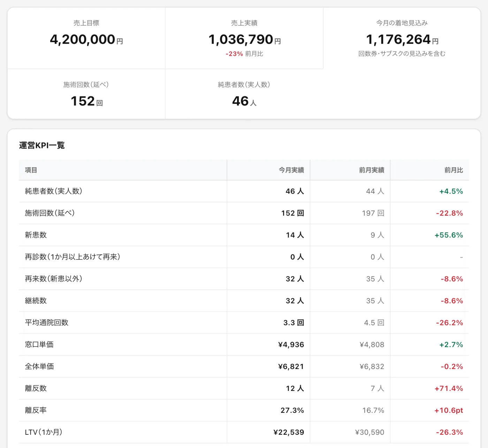Select the "27.3%" current-month cell

[292, 410]
